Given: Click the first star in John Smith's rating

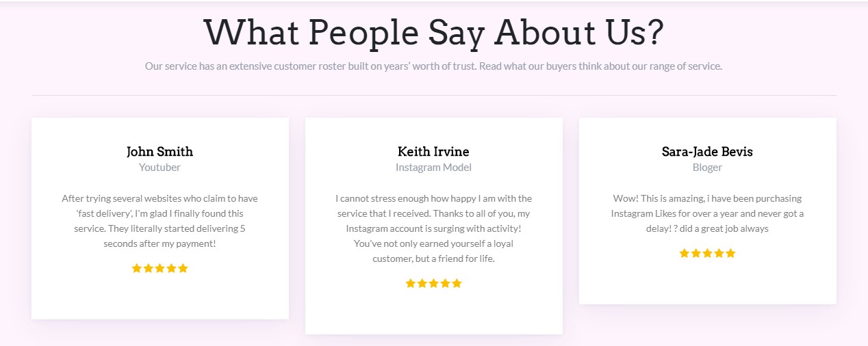Looking at the screenshot, I should (x=137, y=269).
